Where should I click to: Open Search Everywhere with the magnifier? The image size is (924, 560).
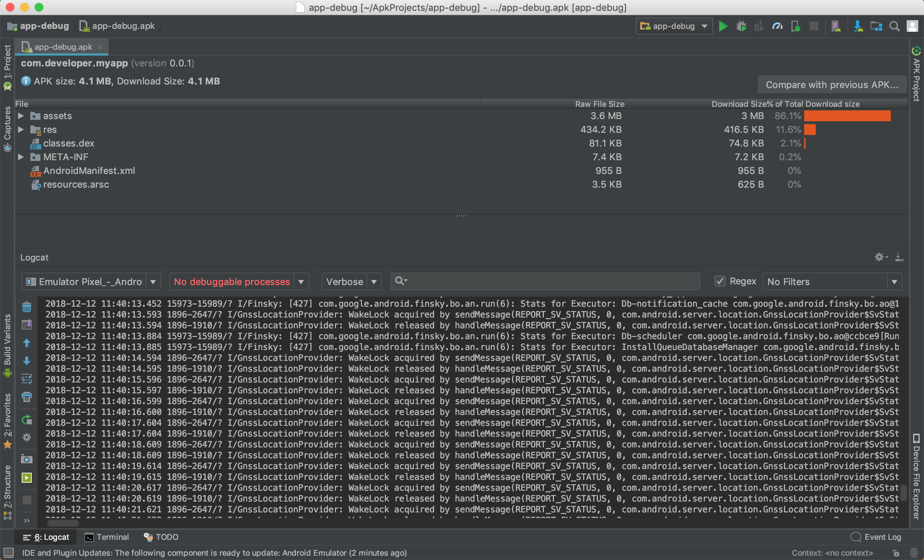pyautogui.click(x=895, y=26)
